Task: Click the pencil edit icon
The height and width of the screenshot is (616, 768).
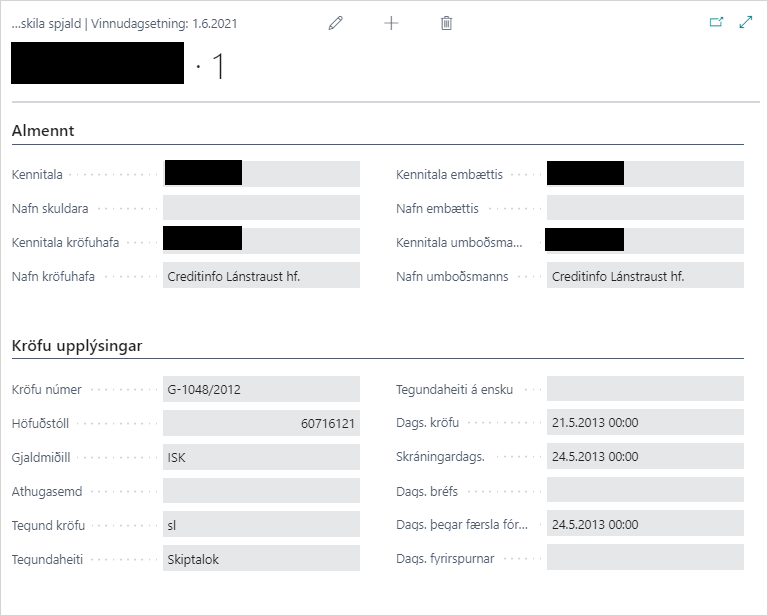Action: (336, 23)
